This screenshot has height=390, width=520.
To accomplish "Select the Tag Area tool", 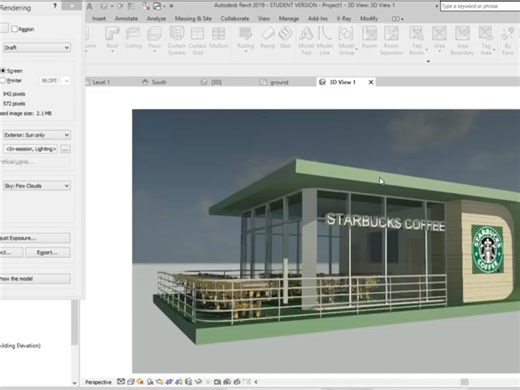I will (486, 40).
